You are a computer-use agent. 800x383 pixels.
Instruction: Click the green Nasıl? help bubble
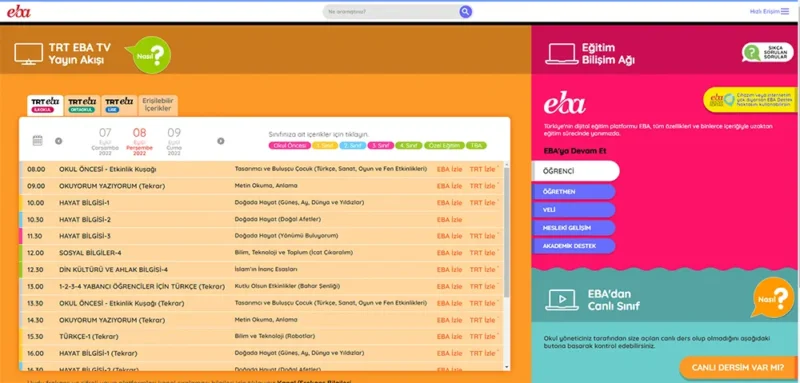click(x=149, y=55)
